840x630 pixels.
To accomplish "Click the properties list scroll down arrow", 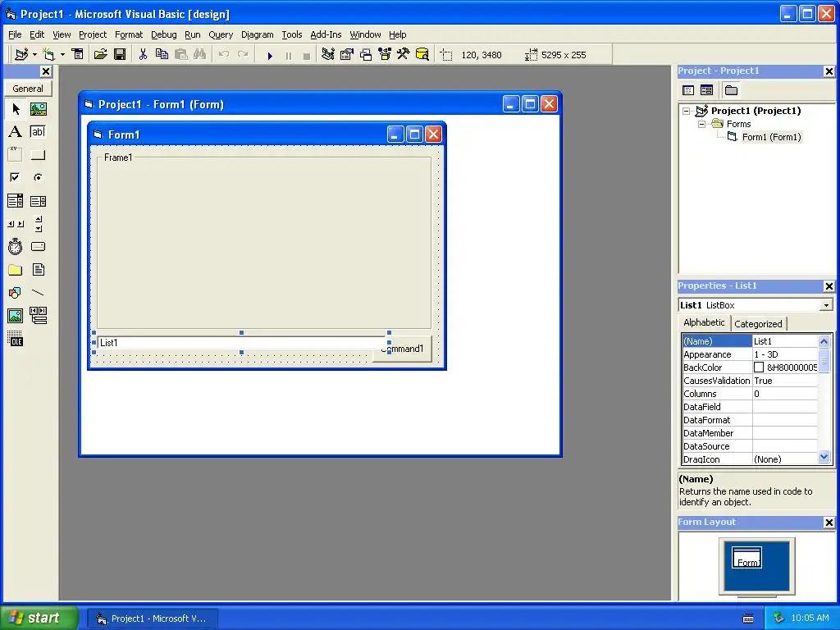I will coord(824,457).
